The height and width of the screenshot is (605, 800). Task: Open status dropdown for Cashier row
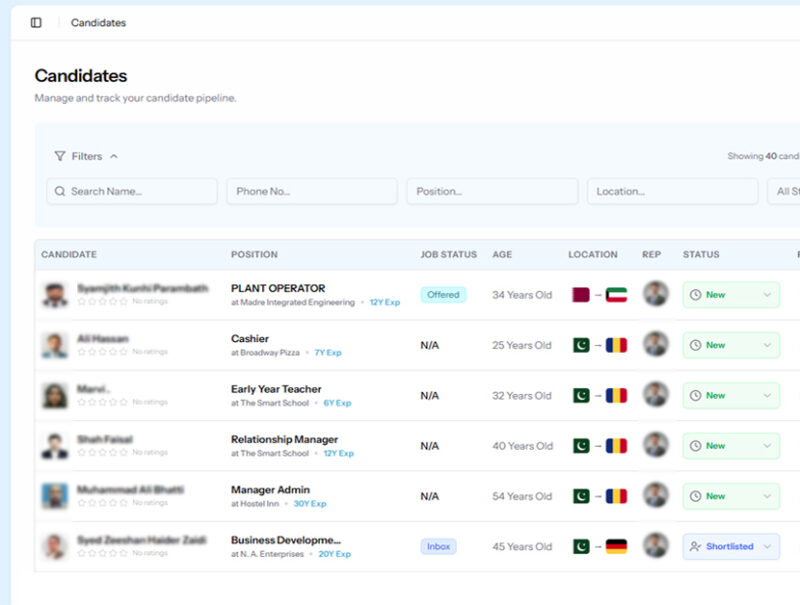pos(731,345)
